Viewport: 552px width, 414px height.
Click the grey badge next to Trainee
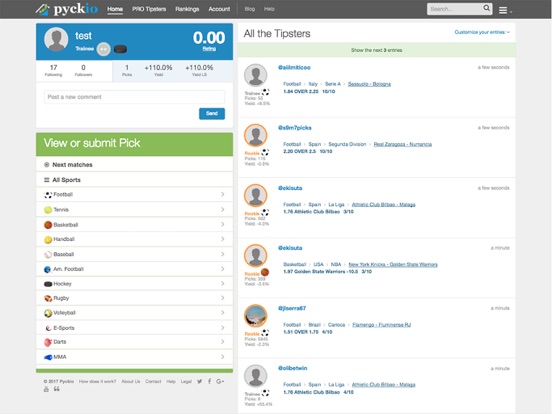(104, 49)
